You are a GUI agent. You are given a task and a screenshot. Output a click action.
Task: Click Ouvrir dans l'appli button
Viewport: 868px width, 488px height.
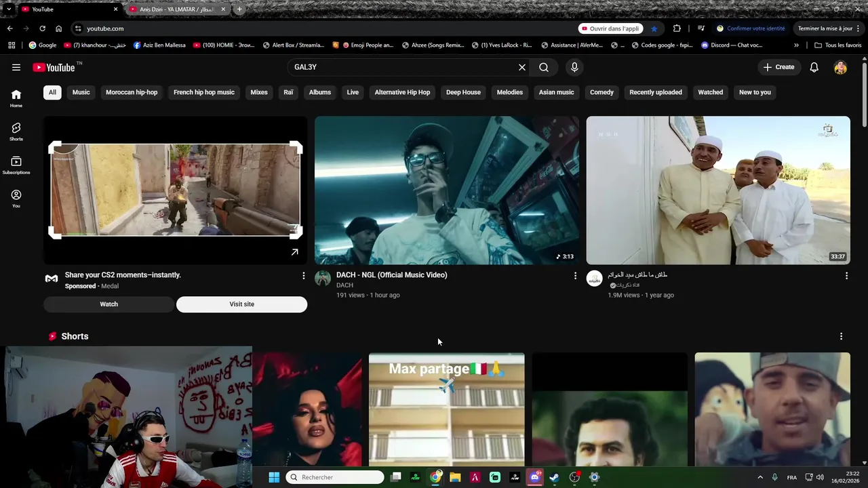click(610, 28)
